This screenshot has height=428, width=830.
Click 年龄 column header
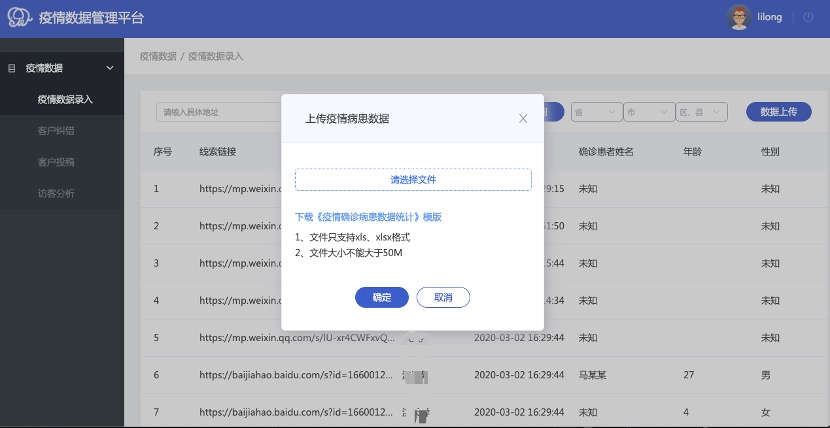[x=692, y=152]
